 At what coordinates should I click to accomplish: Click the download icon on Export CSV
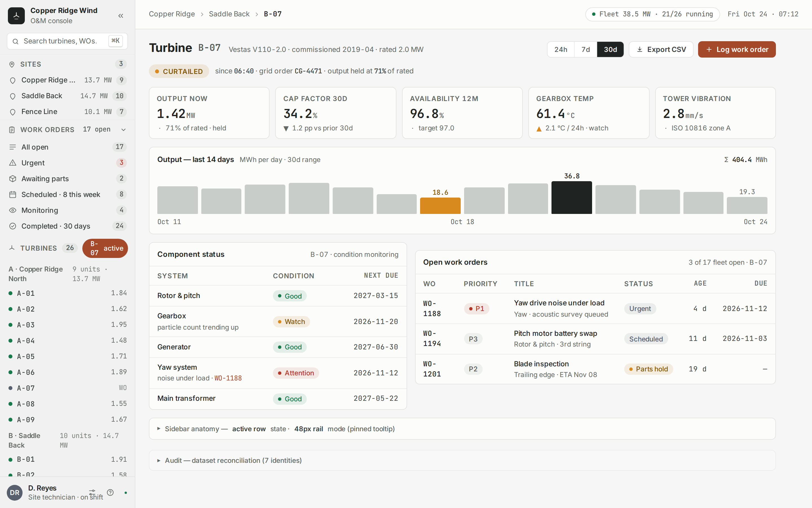point(639,49)
